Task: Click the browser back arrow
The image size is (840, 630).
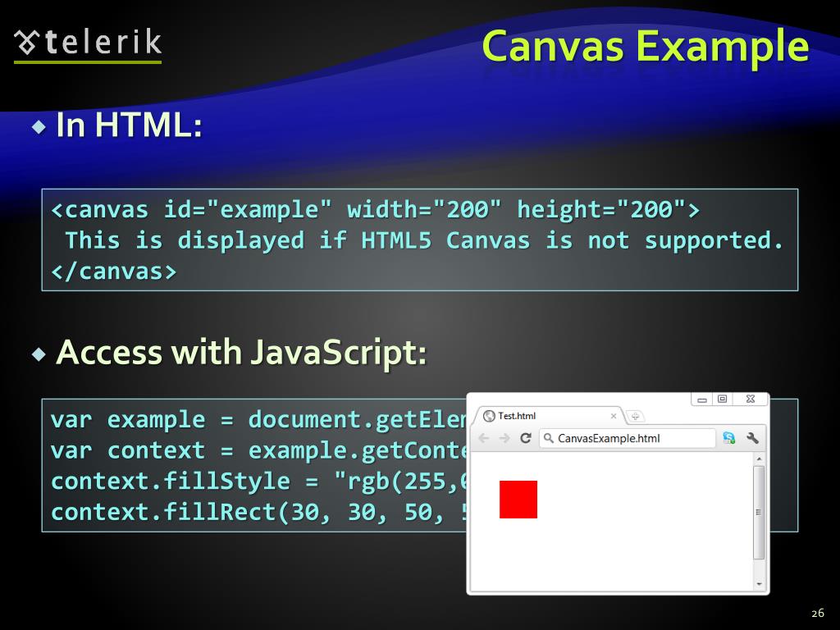Action: pos(483,438)
